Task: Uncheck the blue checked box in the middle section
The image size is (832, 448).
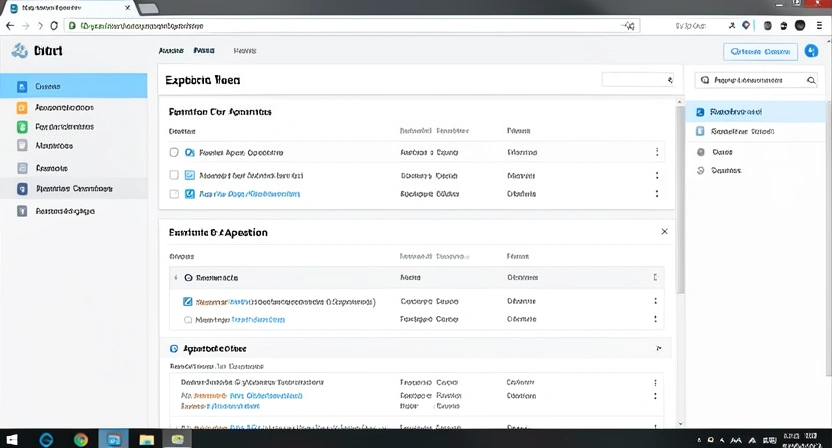Action: tap(187, 301)
